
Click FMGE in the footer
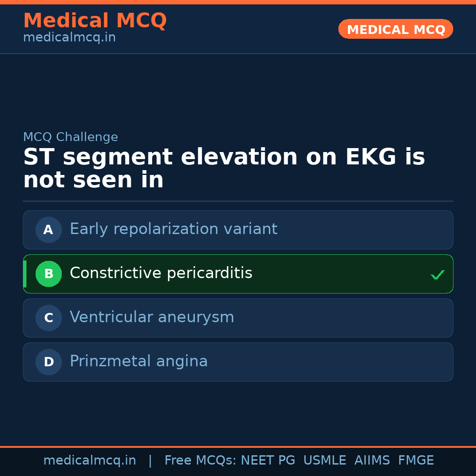[x=416, y=461]
